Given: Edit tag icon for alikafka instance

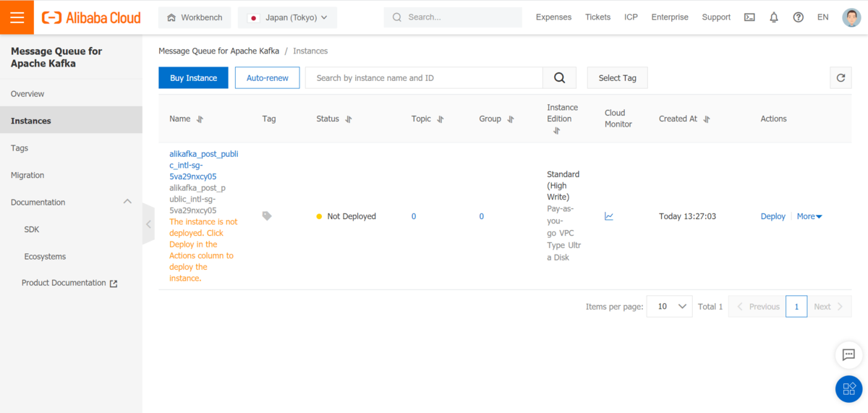Looking at the screenshot, I should click(x=267, y=216).
